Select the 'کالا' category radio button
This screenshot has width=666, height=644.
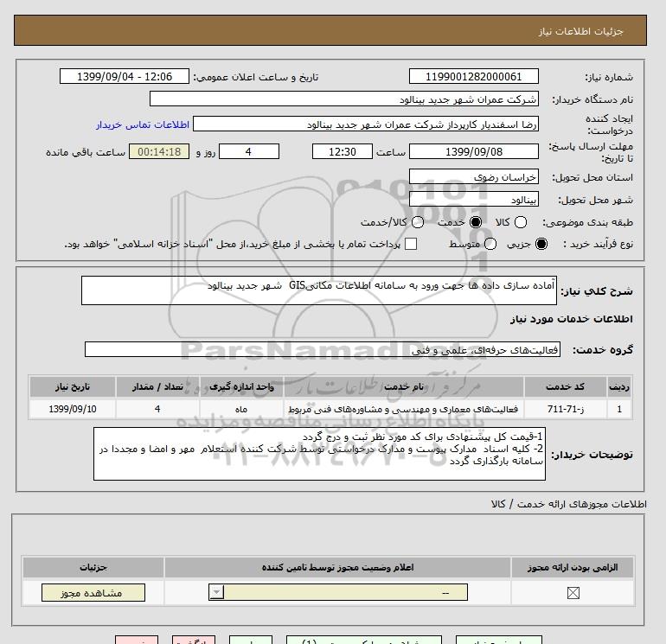click(521, 222)
